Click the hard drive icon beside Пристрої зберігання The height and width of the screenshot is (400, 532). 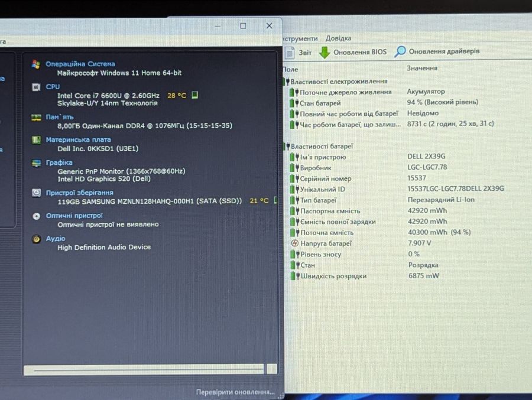point(36,193)
